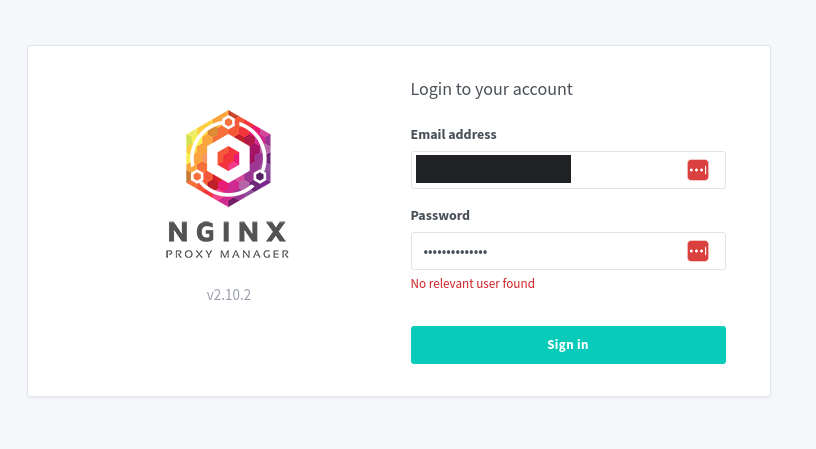Image resolution: width=816 pixels, height=449 pixels.
Task: Click the lower-right hexagon node on logo
Action: point(260,176)
